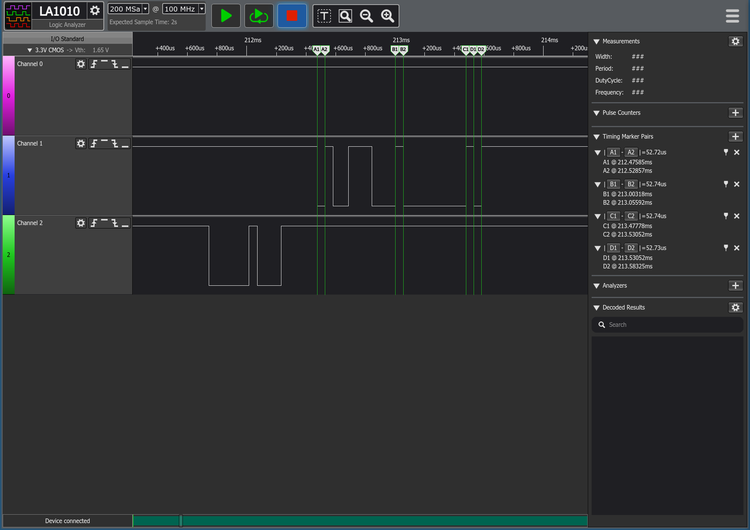Start single capture with green play button
This screenshot has width=750, height=530.
click(226, 16)
